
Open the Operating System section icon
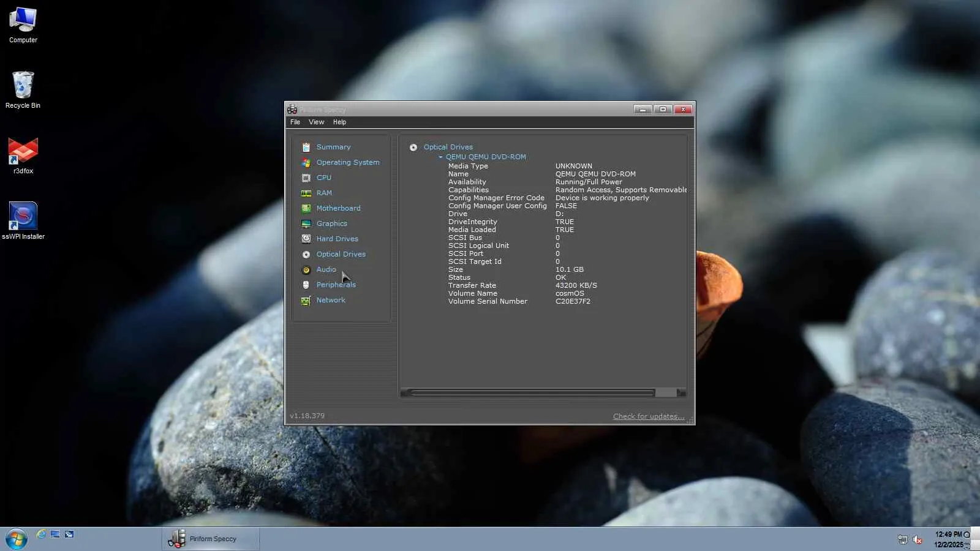(306, 162)
